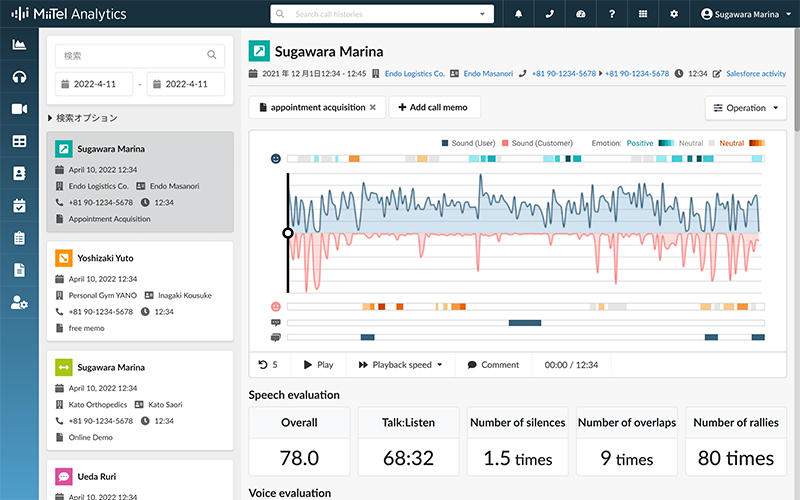Open the notifications bell icon
The width and height of the screenshot is (800, 500).
[x=518, y=14]
